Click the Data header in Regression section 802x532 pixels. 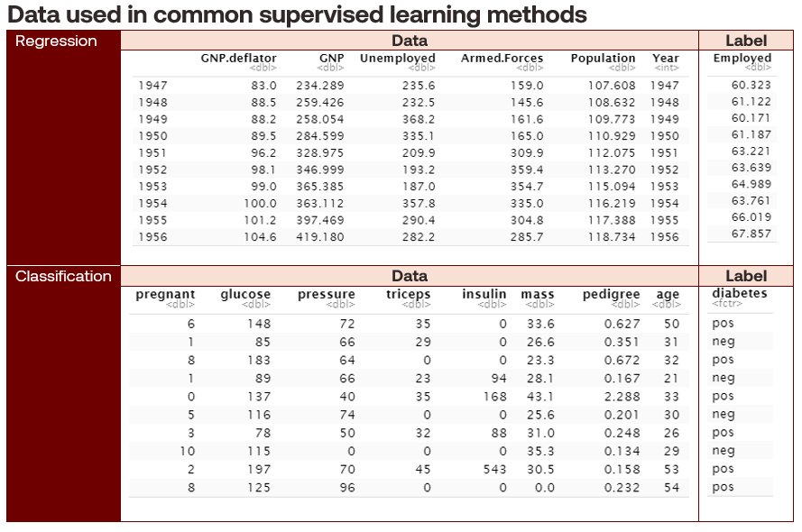click(x=409, y=41)
